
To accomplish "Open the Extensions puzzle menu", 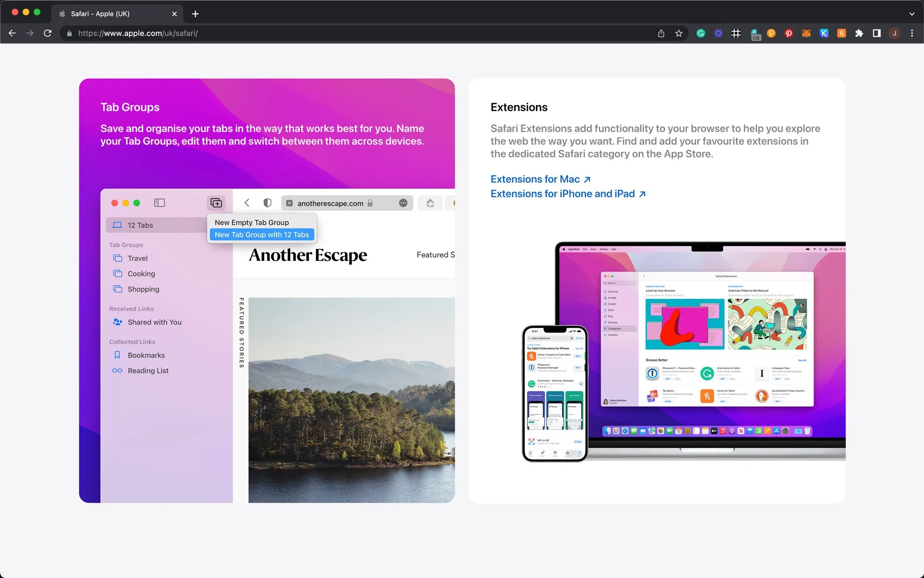I will (x=859, y=33).
